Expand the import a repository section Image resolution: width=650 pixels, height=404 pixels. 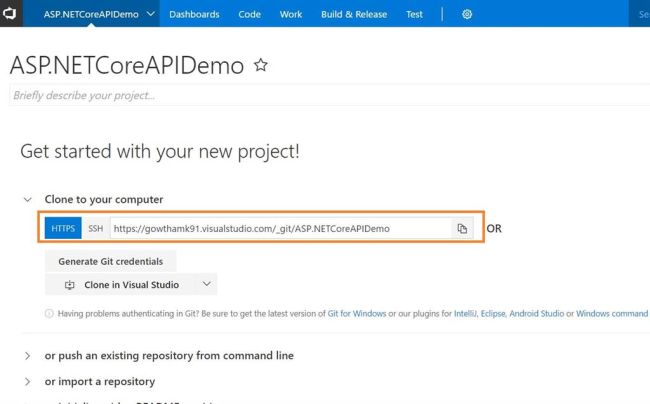tap(28, 381)
